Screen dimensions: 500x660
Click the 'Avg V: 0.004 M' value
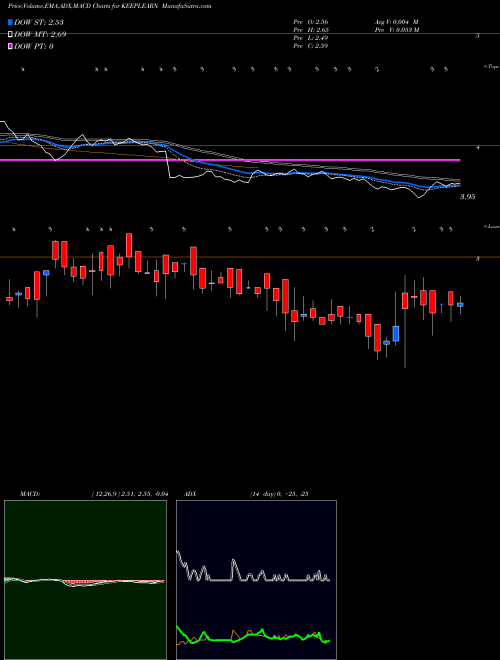click(396, 22)
